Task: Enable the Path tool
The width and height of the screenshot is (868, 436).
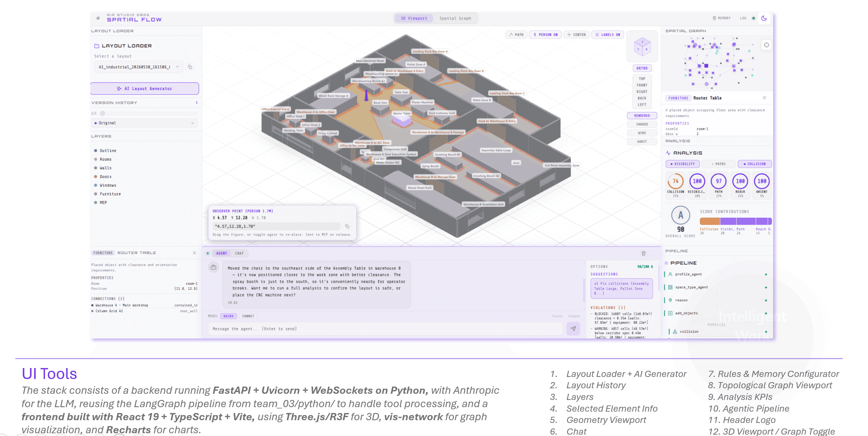Action: (x=516, y=35)
